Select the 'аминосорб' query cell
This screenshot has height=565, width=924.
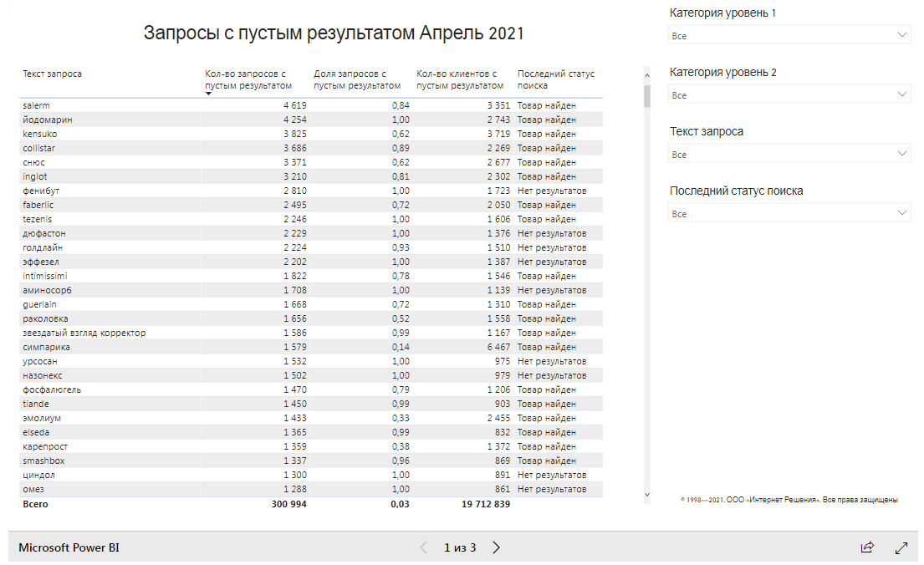(x=47, y=290)
